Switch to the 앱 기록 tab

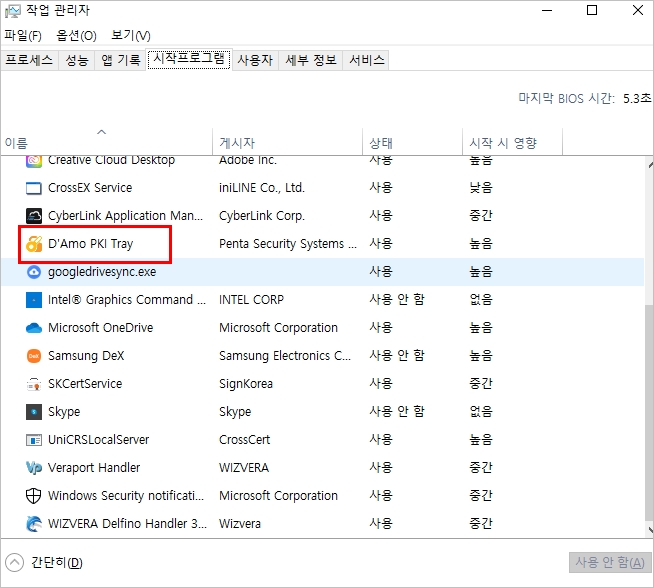pyautogui.click(x=121, y=60)
